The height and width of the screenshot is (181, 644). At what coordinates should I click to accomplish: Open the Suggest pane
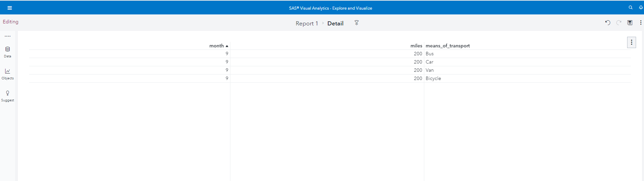8,96
